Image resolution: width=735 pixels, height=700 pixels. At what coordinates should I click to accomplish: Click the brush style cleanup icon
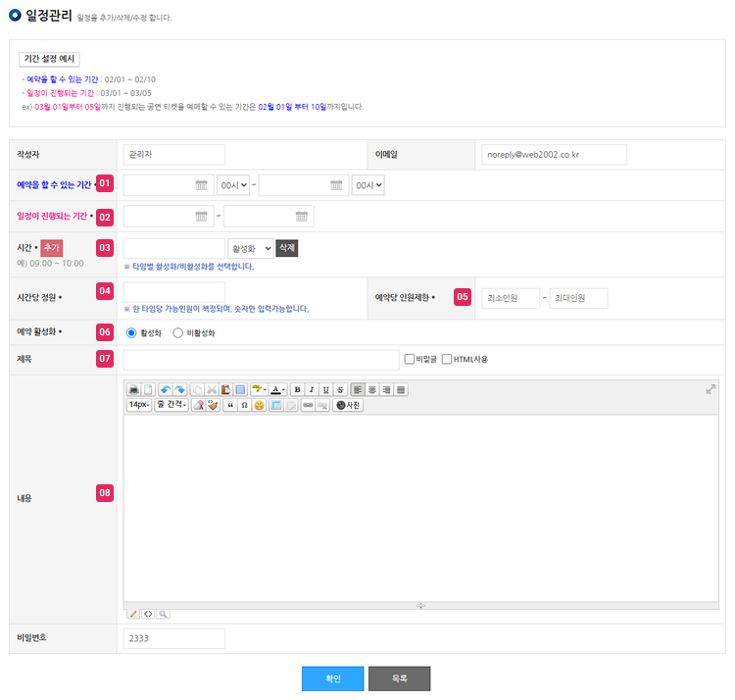point(213,405)
